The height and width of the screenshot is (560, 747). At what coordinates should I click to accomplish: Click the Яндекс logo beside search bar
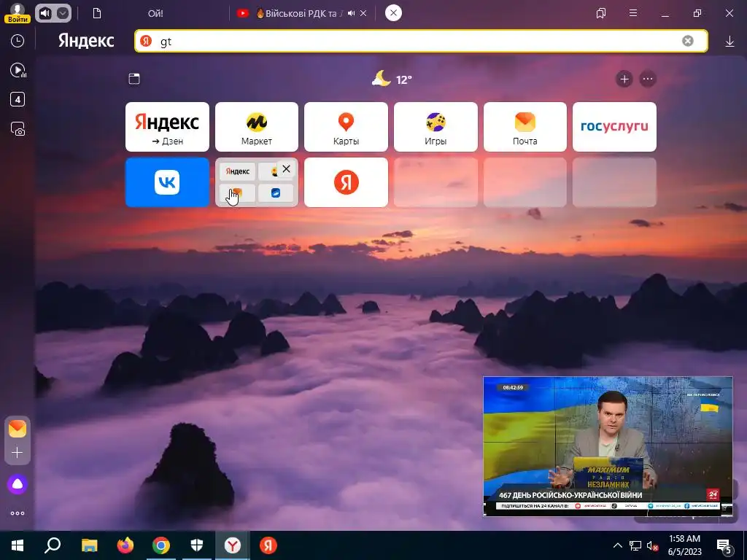coord(86,41)
